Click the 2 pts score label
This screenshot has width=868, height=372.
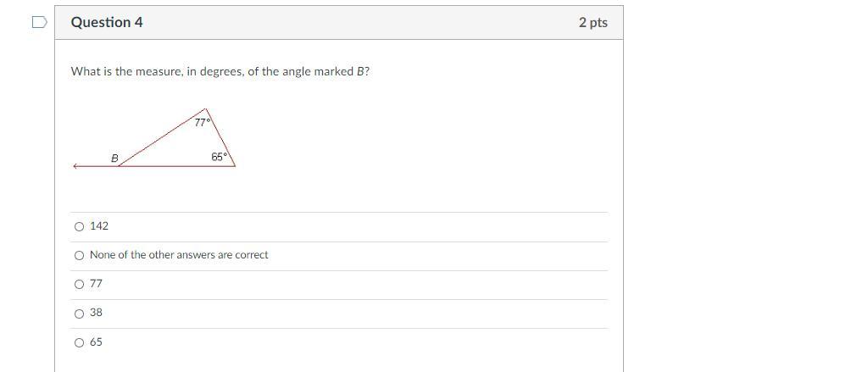point(593,23)
